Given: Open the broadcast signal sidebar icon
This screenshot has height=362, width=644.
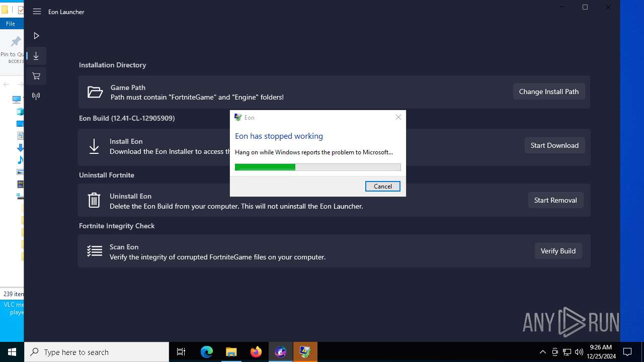Looking at the screenshot, I should (x=36, y=96).
